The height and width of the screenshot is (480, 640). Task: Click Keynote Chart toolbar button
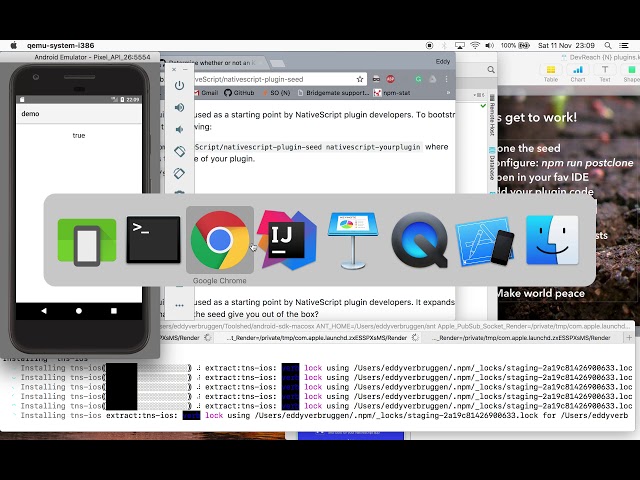coord(578,73)
